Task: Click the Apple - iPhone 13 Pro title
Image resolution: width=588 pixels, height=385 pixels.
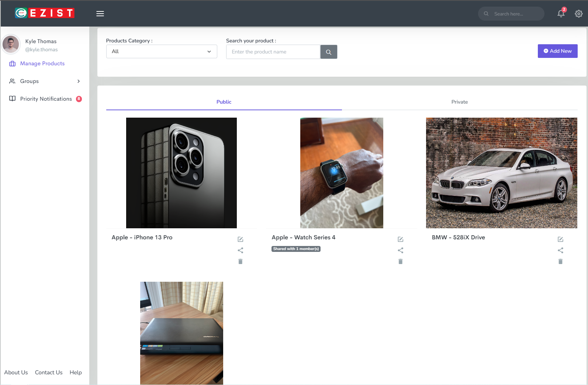Action: click(142, 237)
